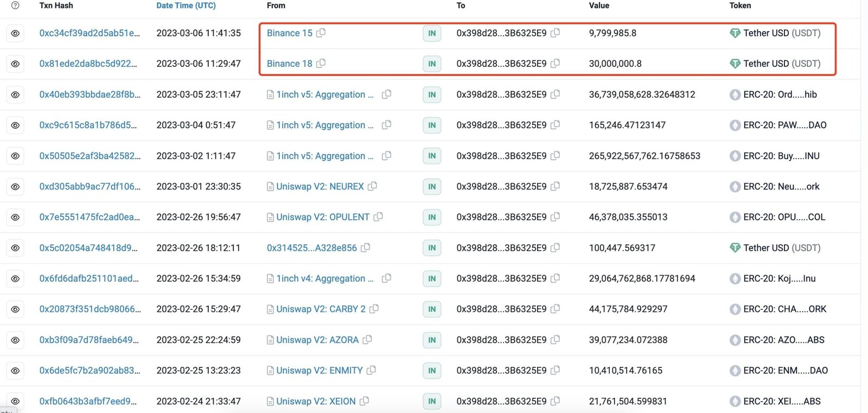
Task: Copy the Binance 18 from address
Action: coord(321,63)
